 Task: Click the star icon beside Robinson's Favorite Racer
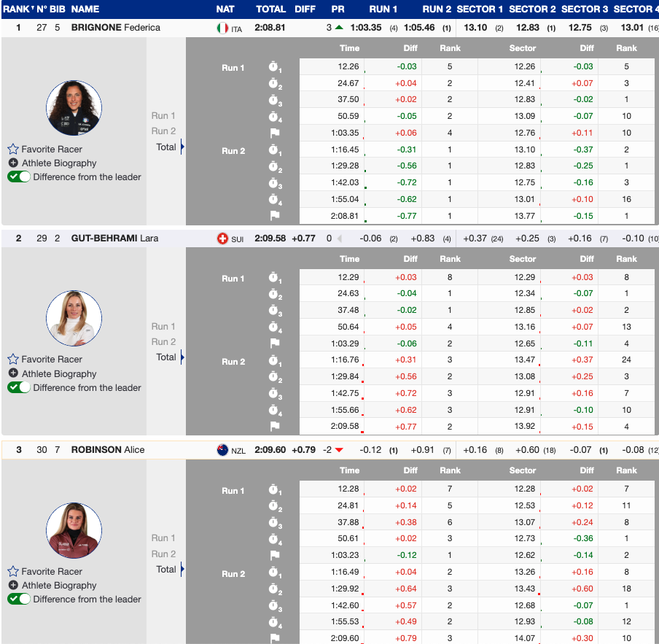pos(13,571)
